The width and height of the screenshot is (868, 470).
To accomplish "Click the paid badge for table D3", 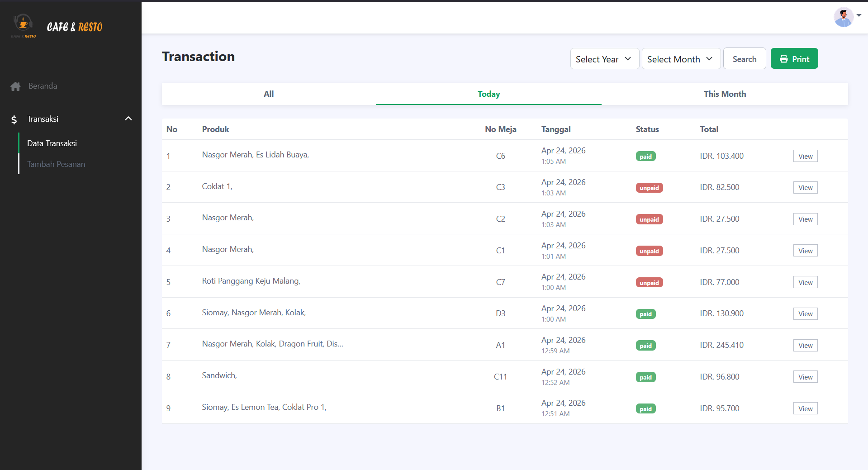I will click(645, 314).
